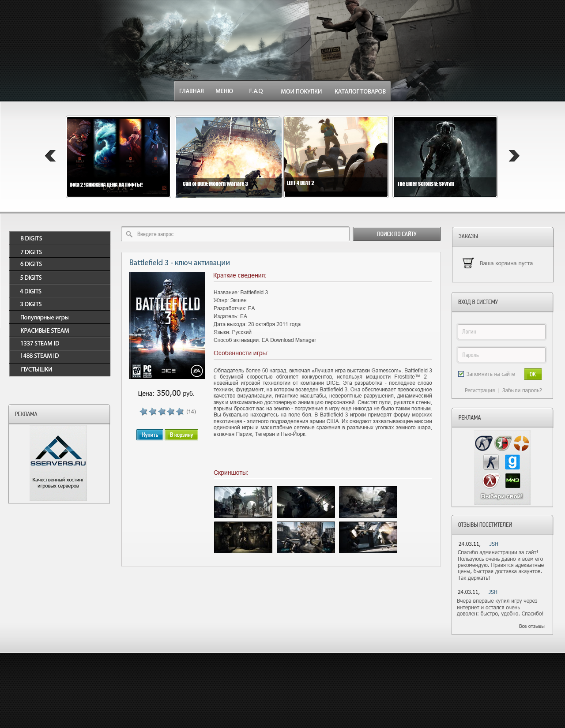The width and height of the screenshot is (565, 728).
Task: Open the ГЛАВНАЯ menu item
Action: coord(192,91)
